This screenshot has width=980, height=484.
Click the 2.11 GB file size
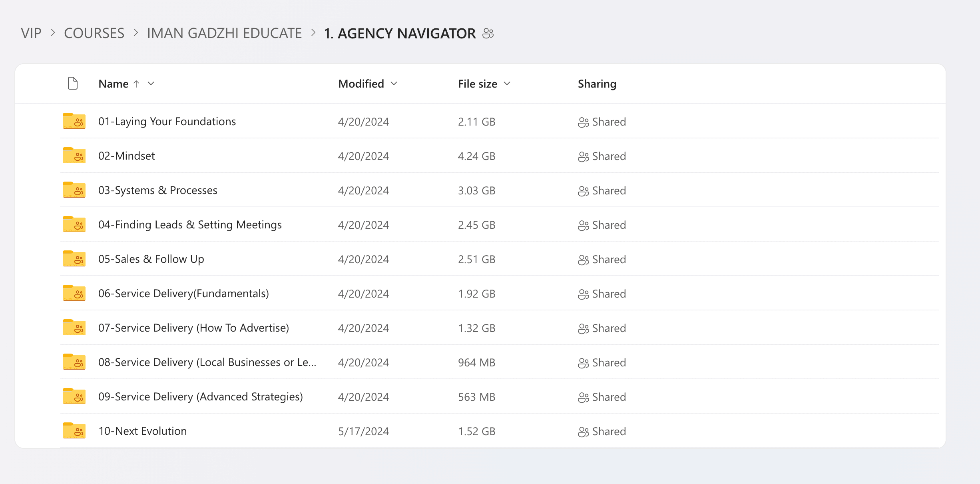476,122
